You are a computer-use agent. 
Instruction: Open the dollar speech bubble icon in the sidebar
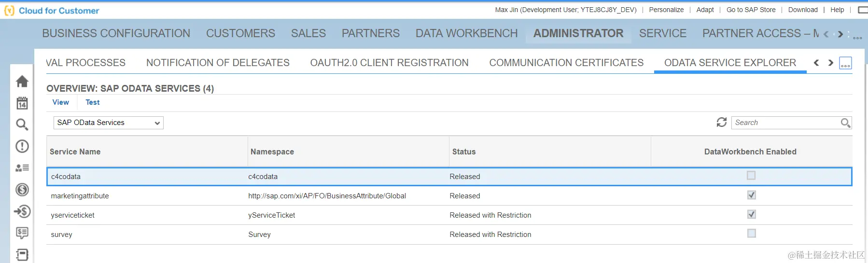(x=22, y=233)
